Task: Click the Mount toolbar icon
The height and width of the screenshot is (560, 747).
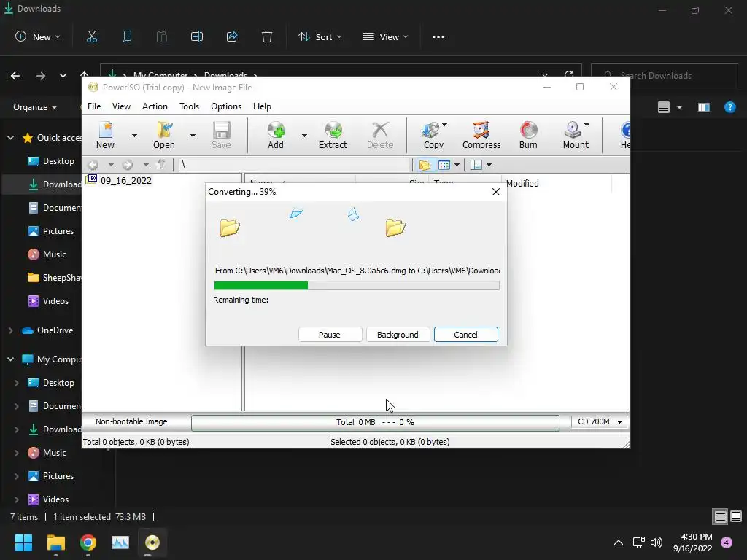Action: (576, 135)
